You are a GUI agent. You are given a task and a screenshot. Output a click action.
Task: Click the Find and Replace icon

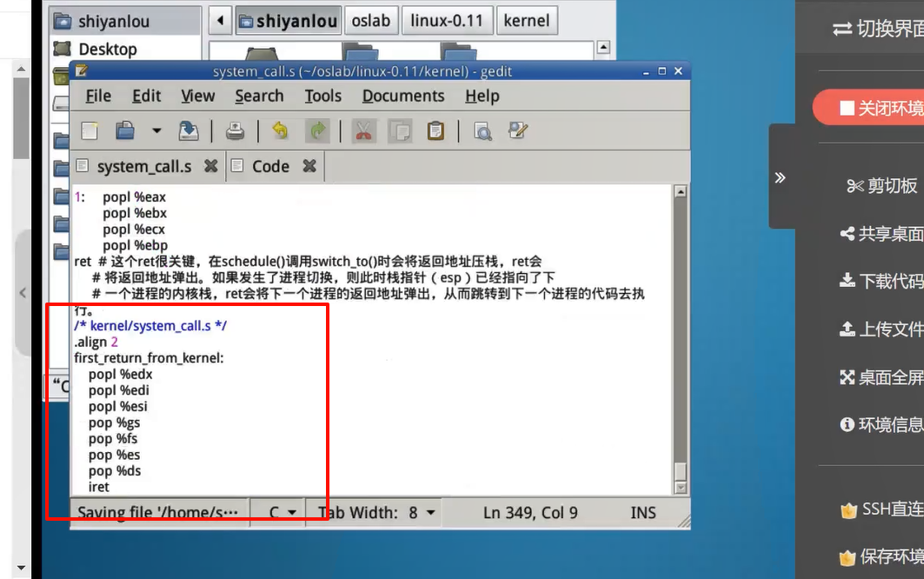pos(518,131)
